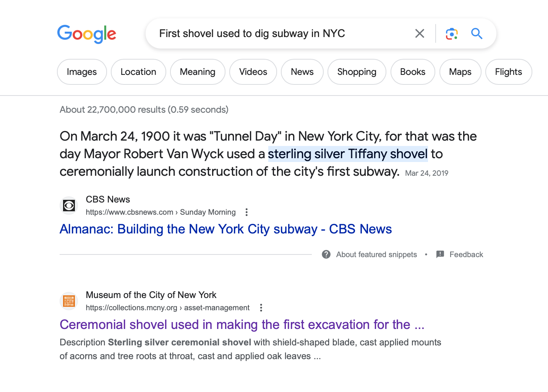Screen dimensions: 548x392
Task: Click the magnifying glass search button
Action: (477, 34)
